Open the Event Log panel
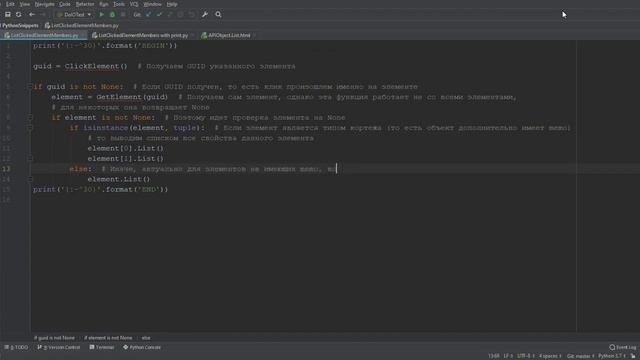The height and width of the screenshot is (360, 640). point(623,347)
